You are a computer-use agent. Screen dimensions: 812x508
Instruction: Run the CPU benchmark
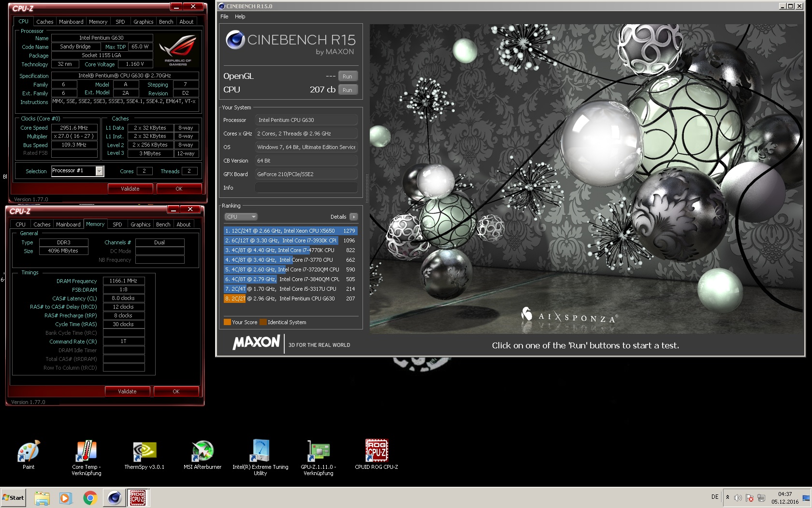(348, 90)
